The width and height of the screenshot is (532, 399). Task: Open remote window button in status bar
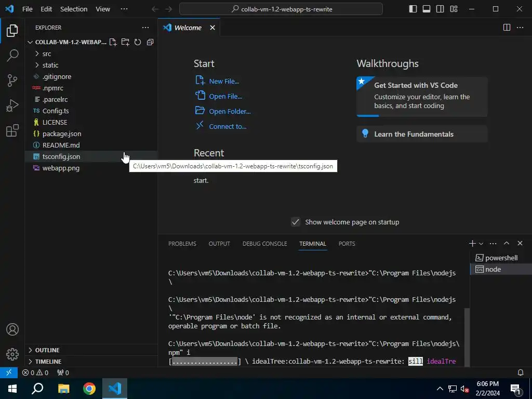coord(9,373)
